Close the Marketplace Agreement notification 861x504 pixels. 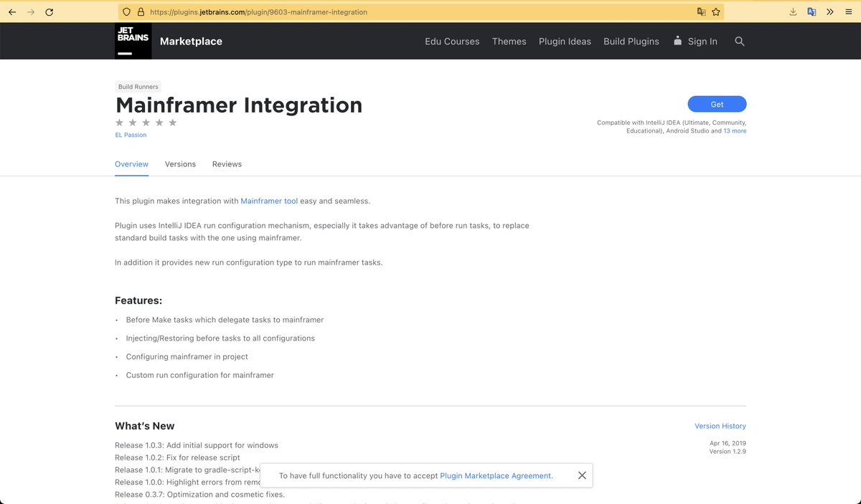tap(582, 475)
